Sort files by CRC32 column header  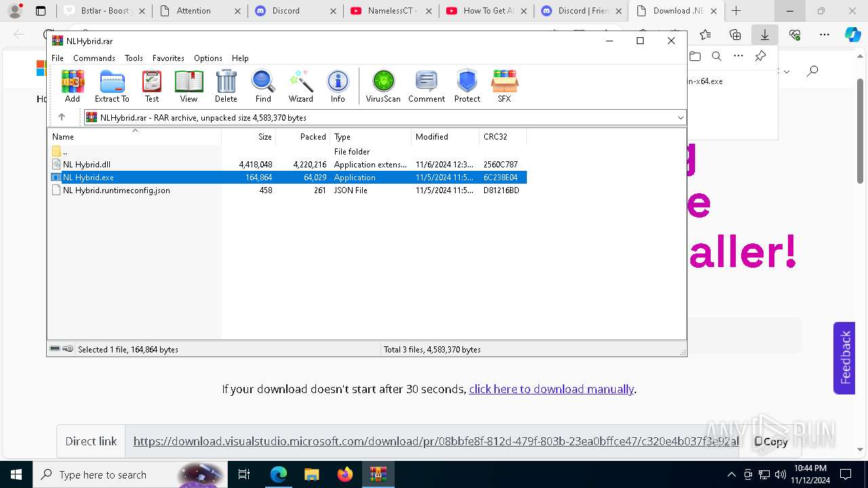tap(502, 137)
